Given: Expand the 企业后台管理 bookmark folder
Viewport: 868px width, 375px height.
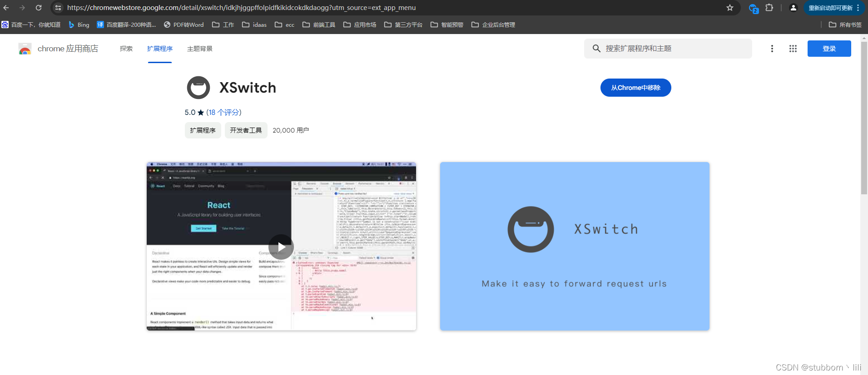Looking at the screenshot, I should [493, 25].
